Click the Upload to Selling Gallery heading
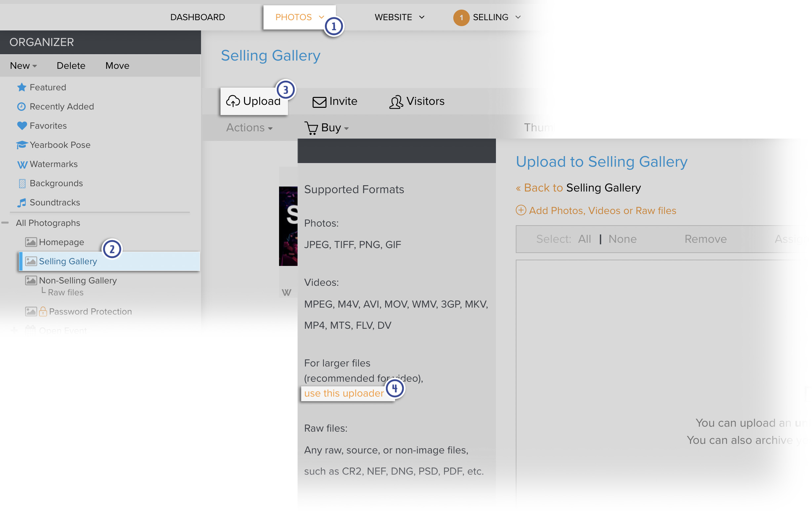 [602, 162]
